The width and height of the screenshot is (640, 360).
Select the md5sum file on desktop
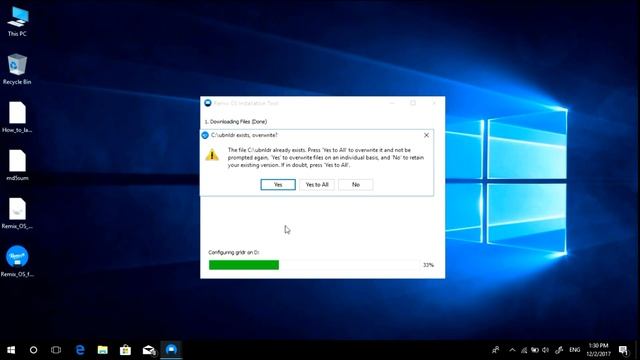click(17, 165)
